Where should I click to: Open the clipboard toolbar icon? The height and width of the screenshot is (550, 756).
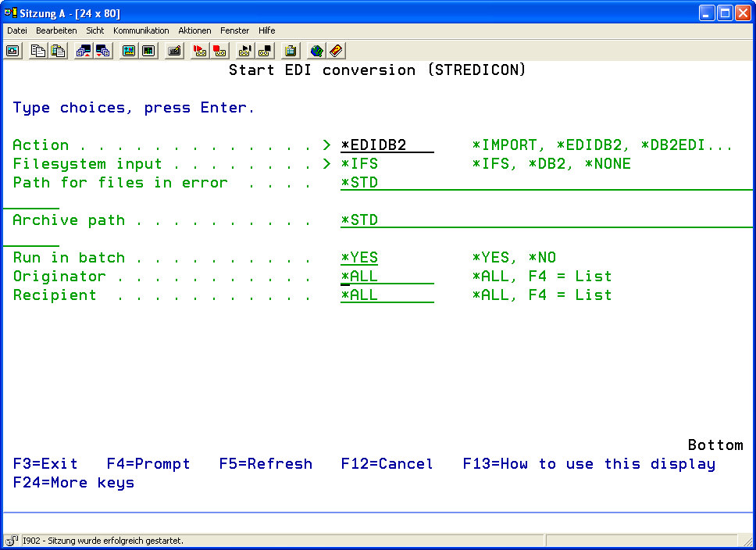point(291,51)
